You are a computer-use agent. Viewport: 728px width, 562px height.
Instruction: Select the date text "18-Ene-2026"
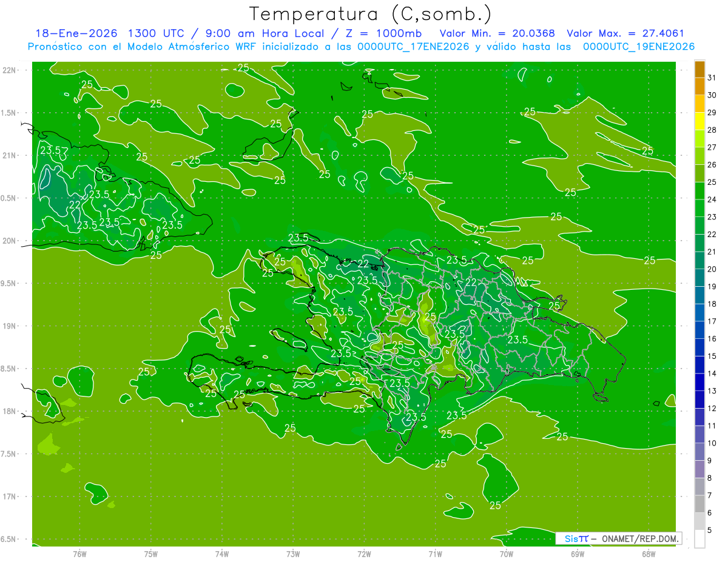pos(76,34)
